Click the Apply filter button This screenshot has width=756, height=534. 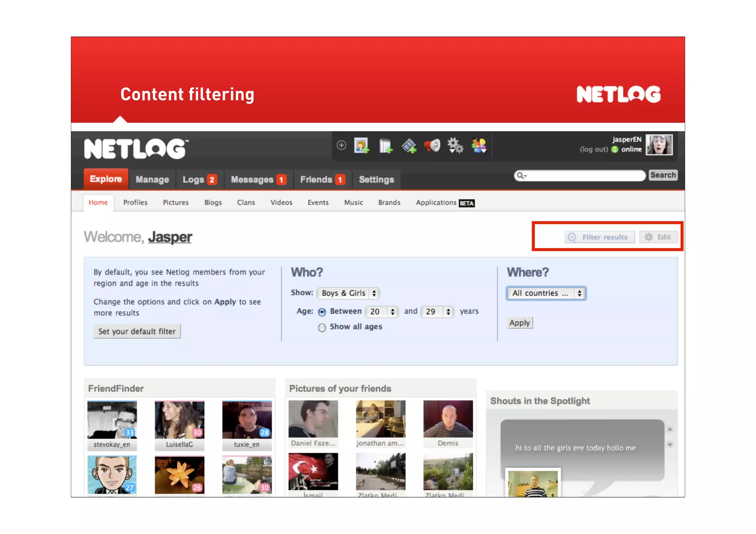520,323
